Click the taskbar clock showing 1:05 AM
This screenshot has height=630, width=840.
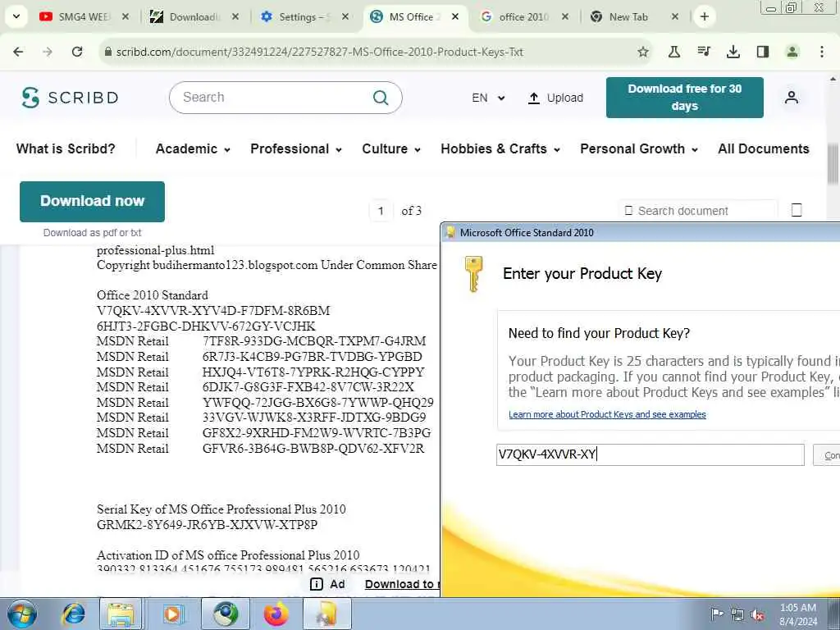[x=798, y=614]
